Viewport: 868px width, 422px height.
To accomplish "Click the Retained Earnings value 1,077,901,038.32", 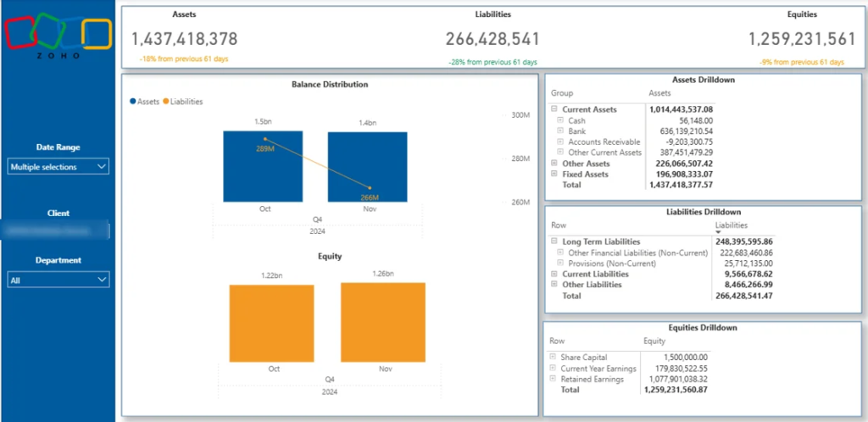I will 678,380.
